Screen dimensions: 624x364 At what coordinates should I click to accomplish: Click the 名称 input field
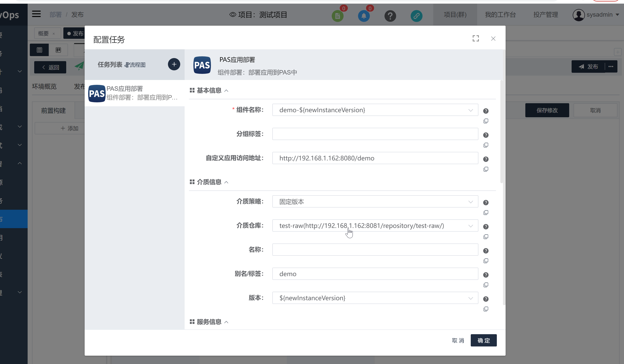tap(375, 250)
